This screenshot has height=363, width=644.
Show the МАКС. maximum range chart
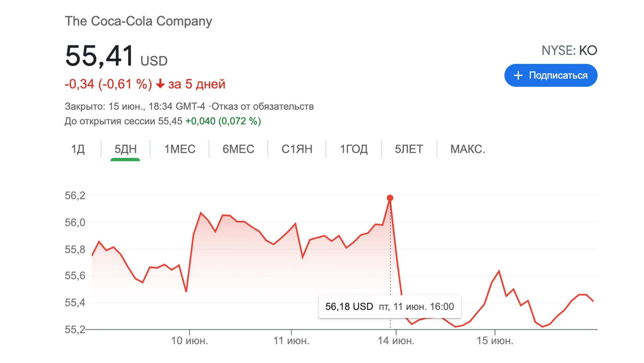click(x=467, y=149)
